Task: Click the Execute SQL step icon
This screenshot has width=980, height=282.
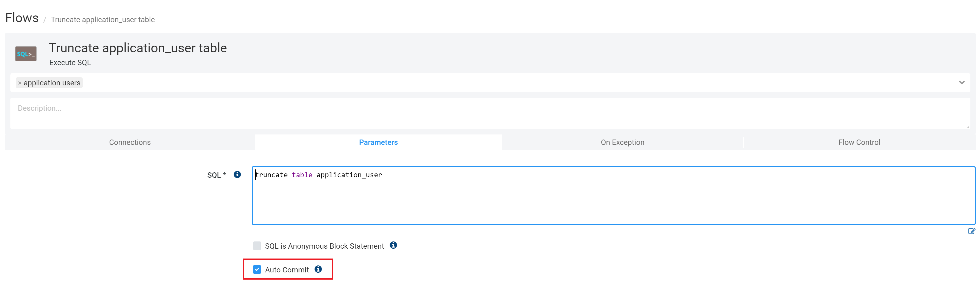Action: click(x=26, y=53)
